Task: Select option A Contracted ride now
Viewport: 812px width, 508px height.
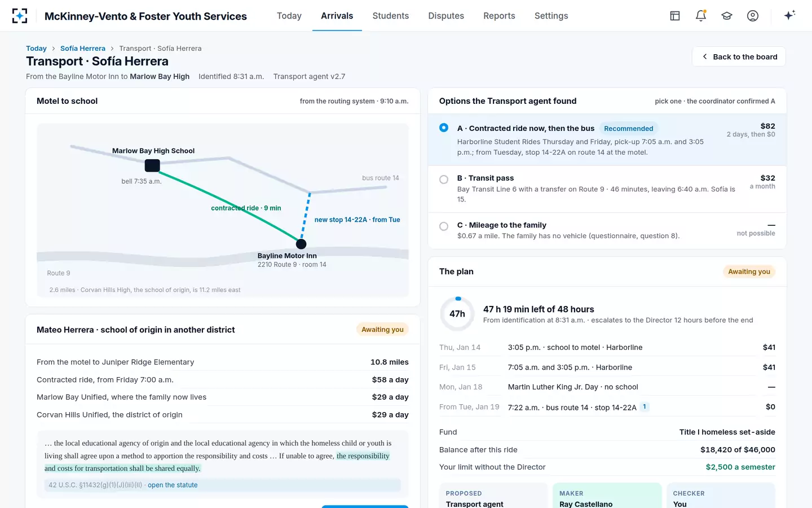Action: pyautogui.click(x=444, y=128)
